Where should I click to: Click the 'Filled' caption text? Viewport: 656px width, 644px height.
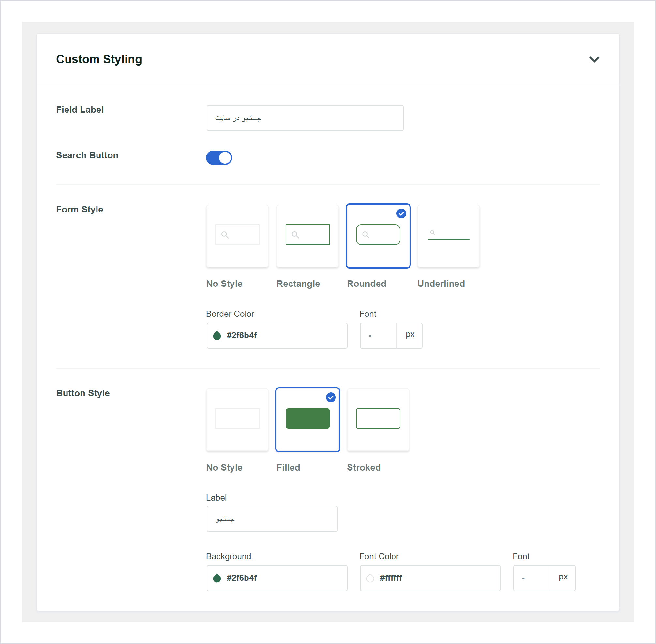(288, 467)
